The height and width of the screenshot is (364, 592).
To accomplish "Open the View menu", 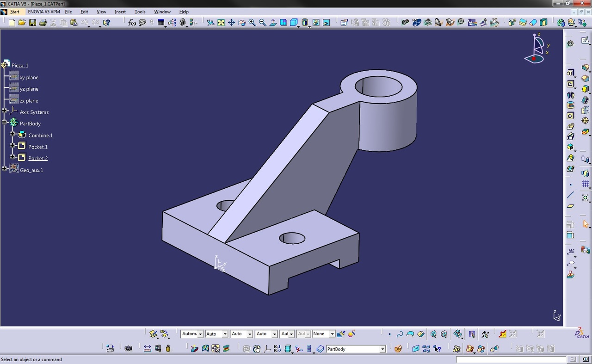I will 101,12.
